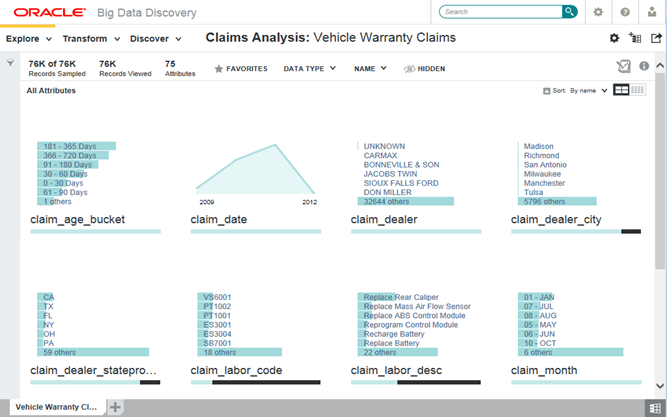Click claim_labor_desc data quality bar
This screenshot has height=417, width=667.
416,382
